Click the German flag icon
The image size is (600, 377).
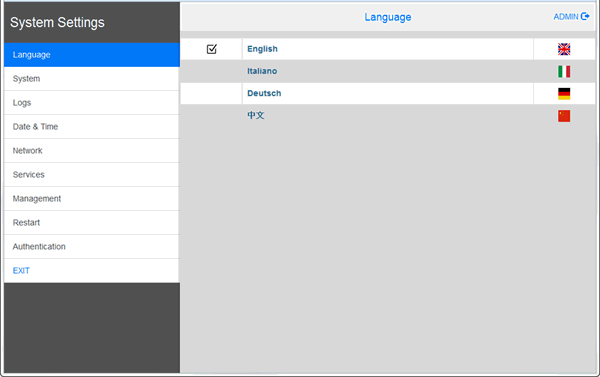tap(564, 93)
